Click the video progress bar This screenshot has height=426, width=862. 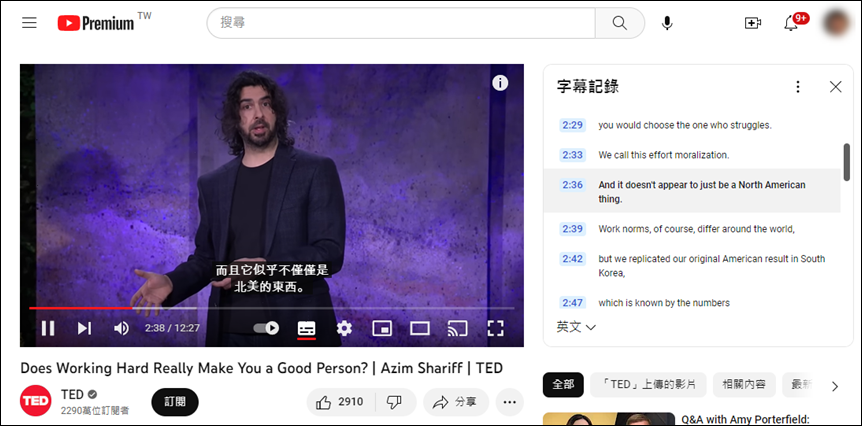[x=272, y=308]
